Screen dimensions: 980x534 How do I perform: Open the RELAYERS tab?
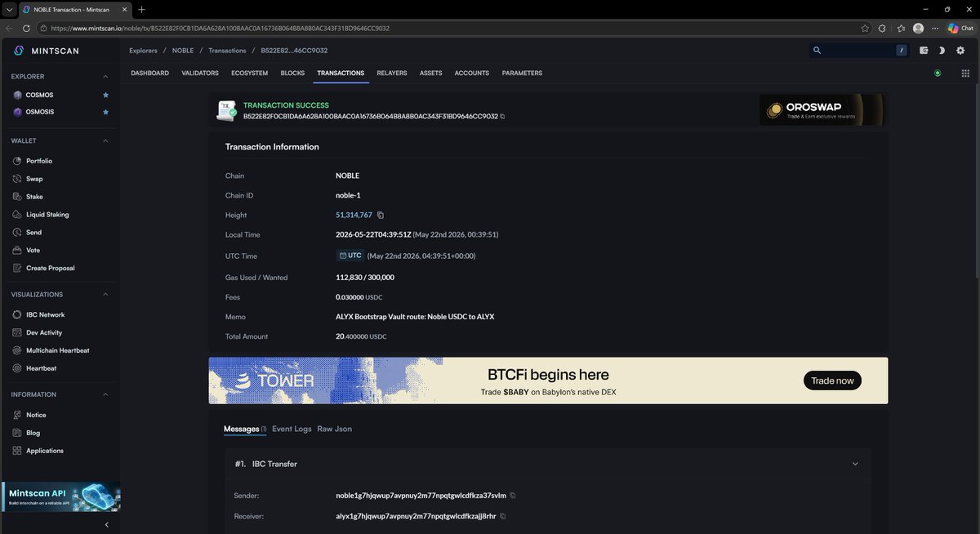pos(392,73)
